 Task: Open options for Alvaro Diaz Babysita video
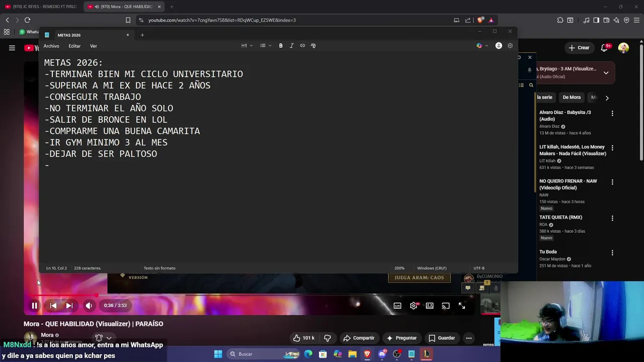pos(612,114)
